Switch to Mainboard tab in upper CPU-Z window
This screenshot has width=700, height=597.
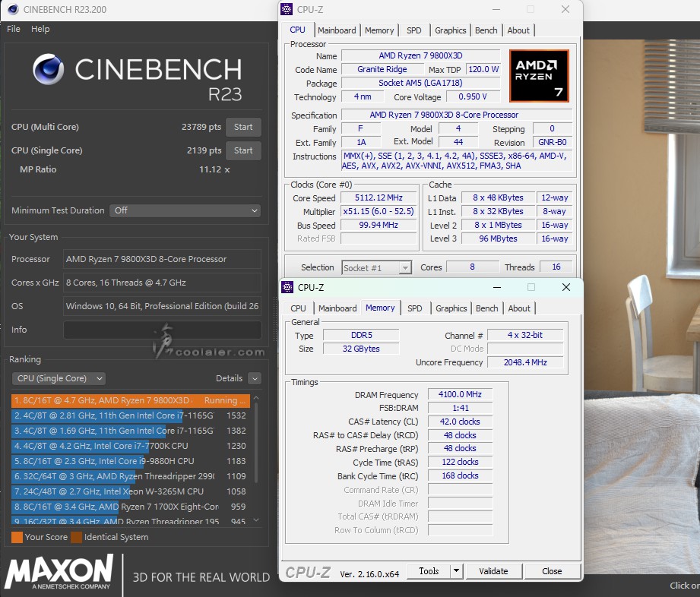337,30
